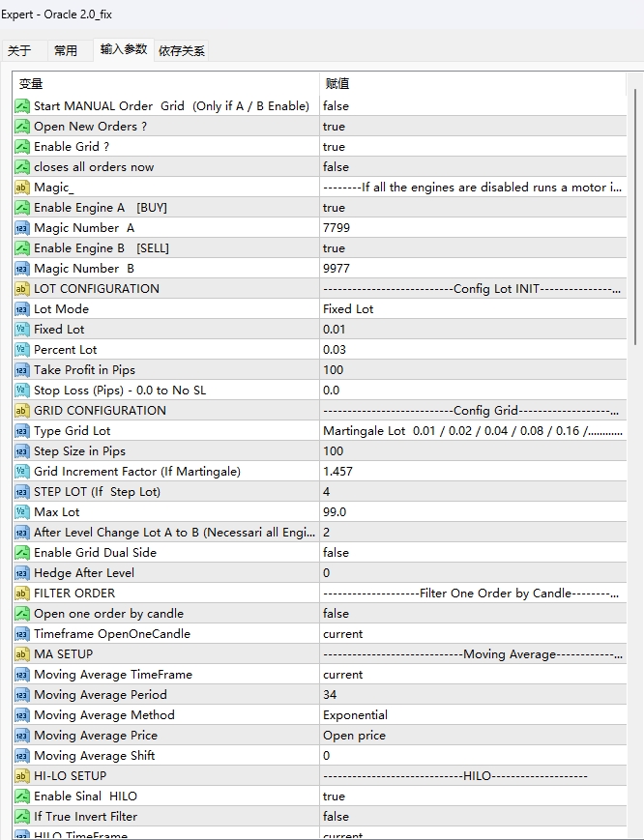
Task: Edit the Grid Increment Factor value 1.457
Action: [x=473, y=472]
